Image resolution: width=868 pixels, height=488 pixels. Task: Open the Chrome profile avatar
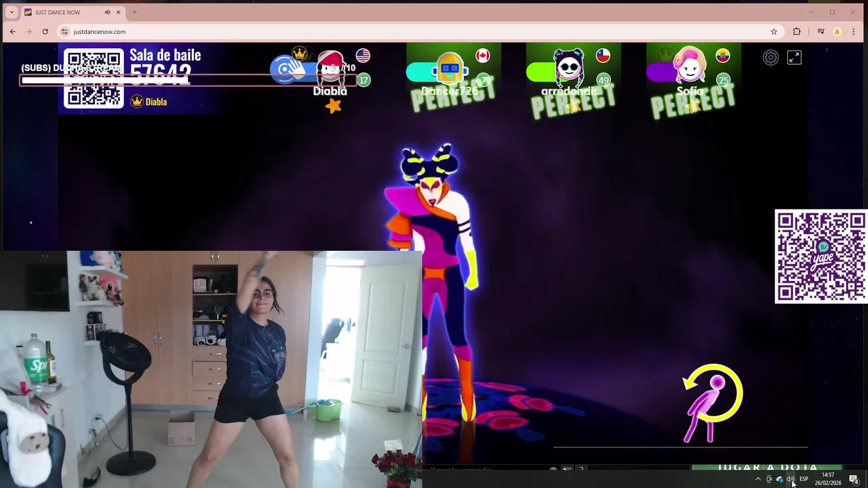tap(837, 31)
